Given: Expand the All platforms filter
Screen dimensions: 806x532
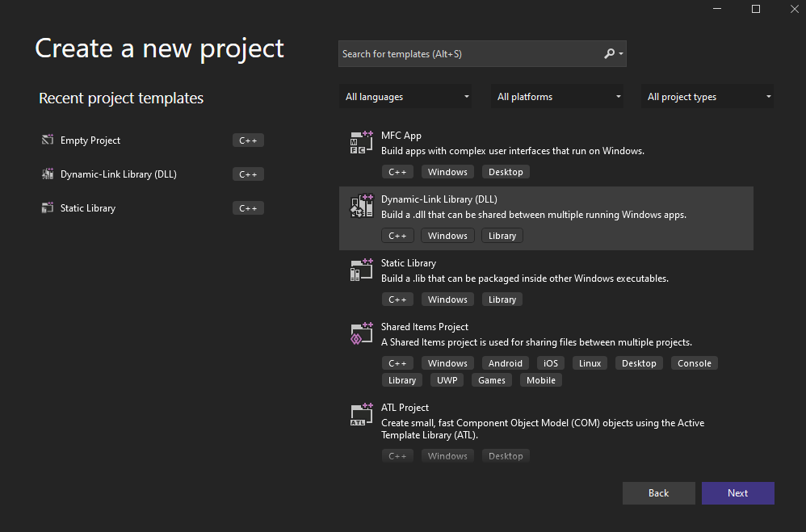Looking at the screenshot, I should tap(557, 97).
